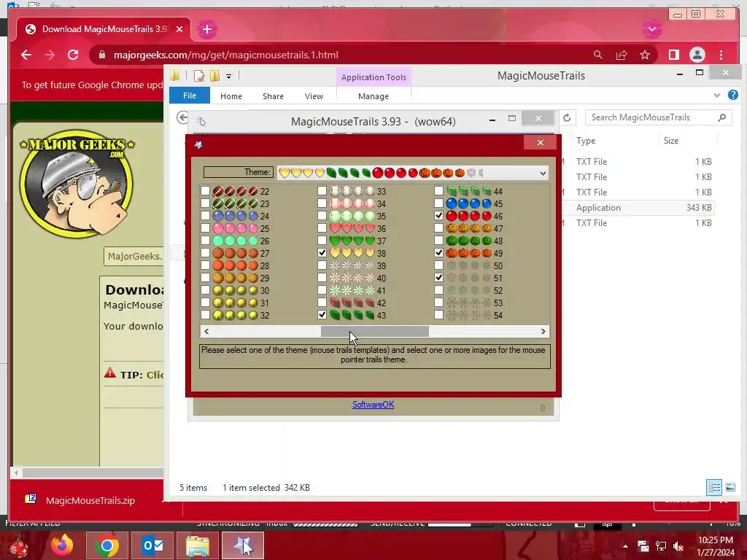This screenshot has width=747, height=560.
Task: Click the muted speaker icon in system tray
Action: click(x=678, y=545)
